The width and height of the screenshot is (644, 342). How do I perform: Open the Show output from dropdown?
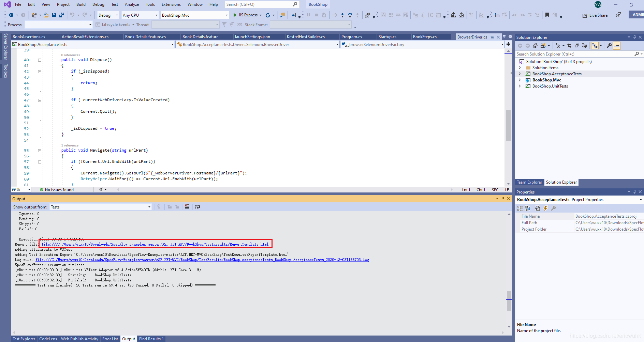click(x=101, y=207)
